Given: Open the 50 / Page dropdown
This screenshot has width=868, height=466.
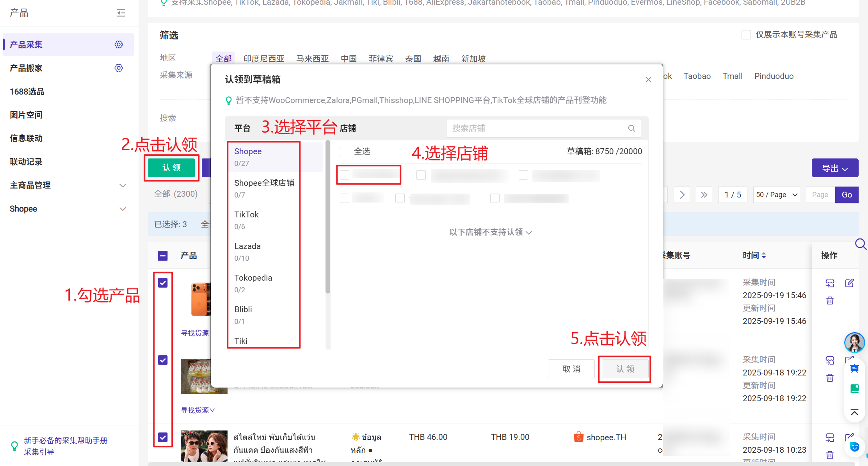Looking at the screenshot, I should coord(776,195).
